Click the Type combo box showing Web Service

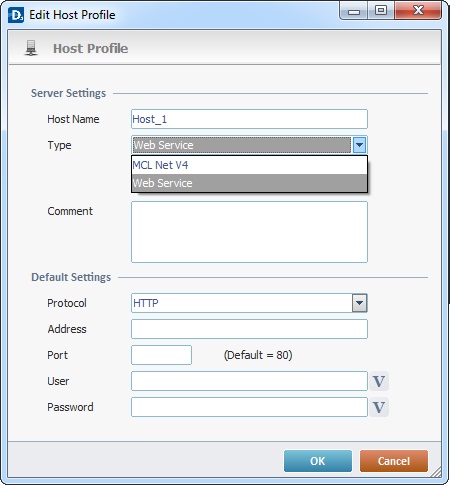tap(242, 145)
